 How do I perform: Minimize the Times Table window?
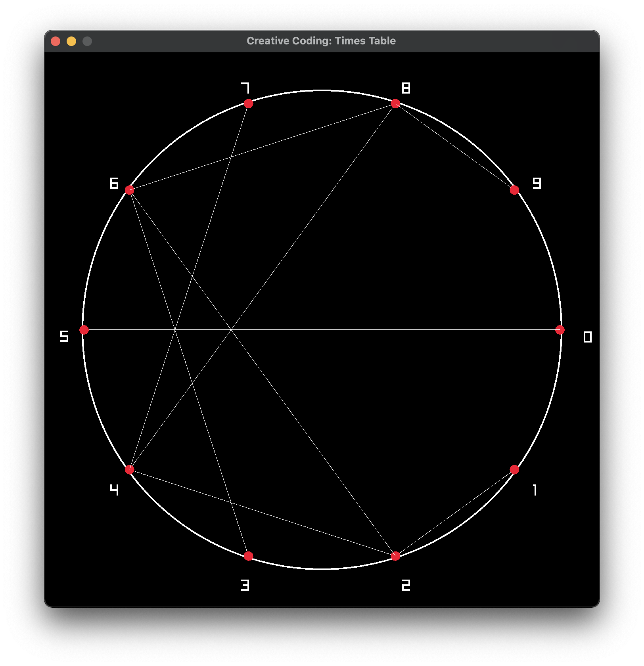pos(71,41)
